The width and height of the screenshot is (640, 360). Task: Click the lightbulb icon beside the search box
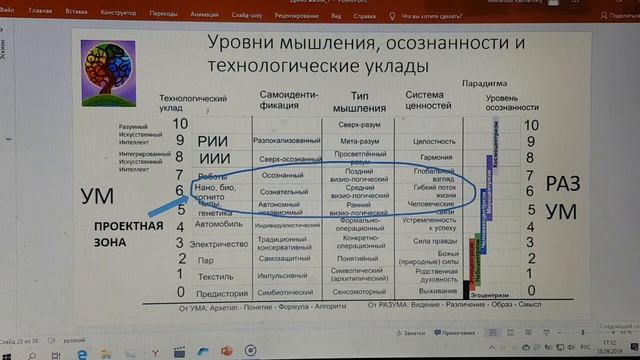[x=392, y=16]
